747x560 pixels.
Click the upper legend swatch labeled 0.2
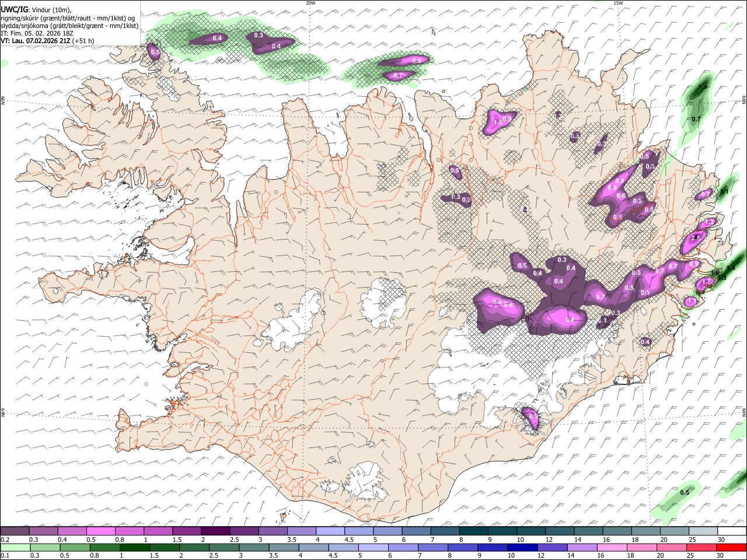coord(15,531)
